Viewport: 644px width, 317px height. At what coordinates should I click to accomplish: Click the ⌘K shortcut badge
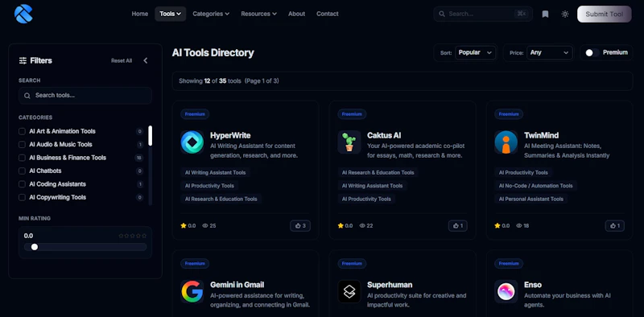521,14
